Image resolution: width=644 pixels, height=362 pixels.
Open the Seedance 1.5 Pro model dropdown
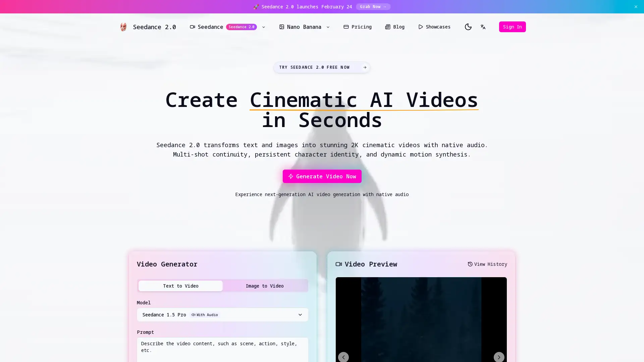[x=222, y=315]
